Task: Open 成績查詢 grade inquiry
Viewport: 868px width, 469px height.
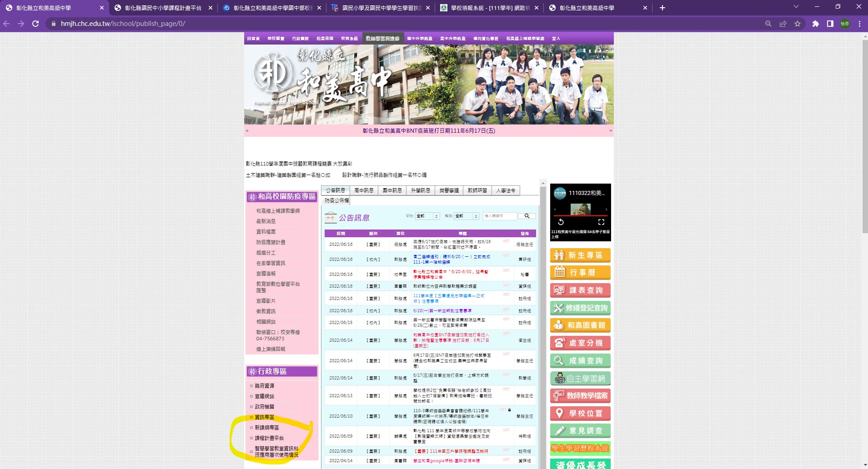Action: tap(580, 360)
